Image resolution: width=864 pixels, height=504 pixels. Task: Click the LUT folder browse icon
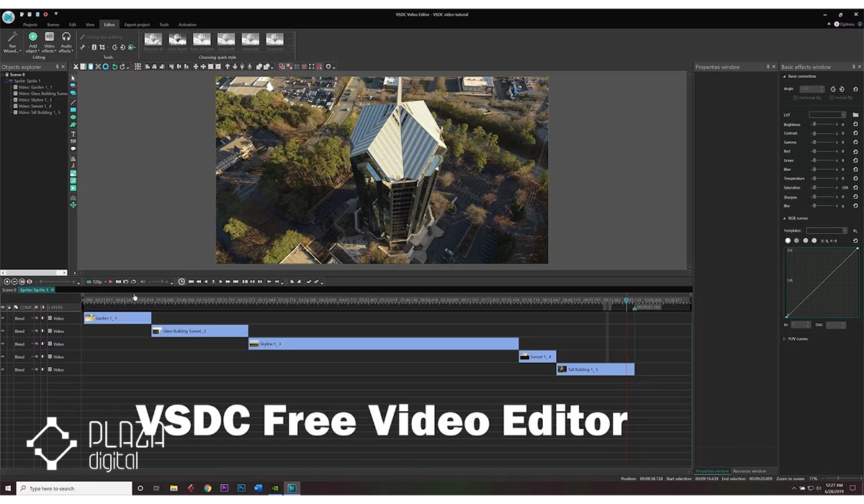click(x=855, y=114)
